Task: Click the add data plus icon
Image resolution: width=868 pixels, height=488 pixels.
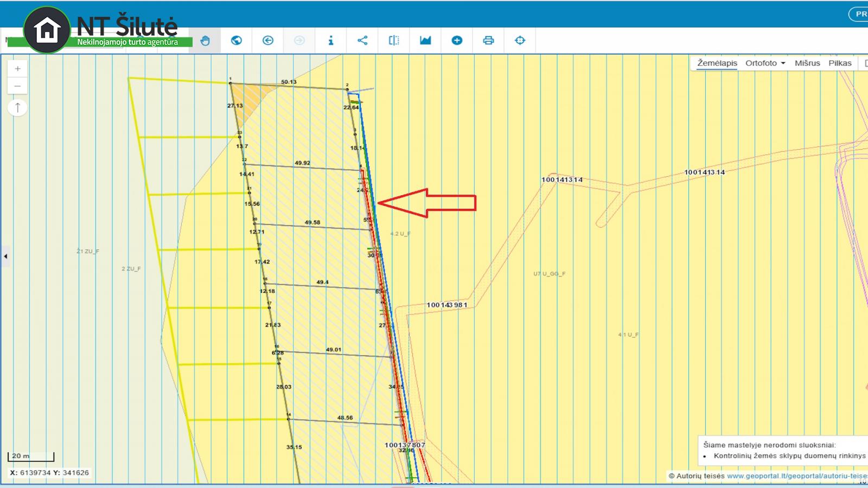Action: tap(457, 41)
